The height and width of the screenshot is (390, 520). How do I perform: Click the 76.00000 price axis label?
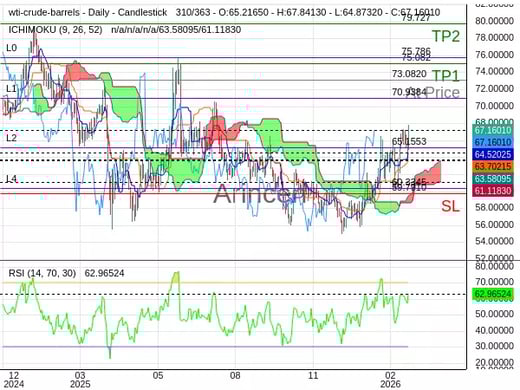494,54
